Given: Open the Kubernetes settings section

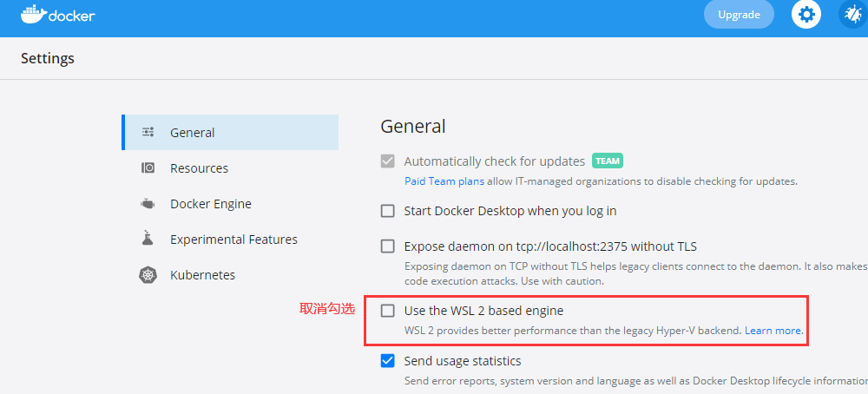Looking at the screenshot, I should 230,274.
